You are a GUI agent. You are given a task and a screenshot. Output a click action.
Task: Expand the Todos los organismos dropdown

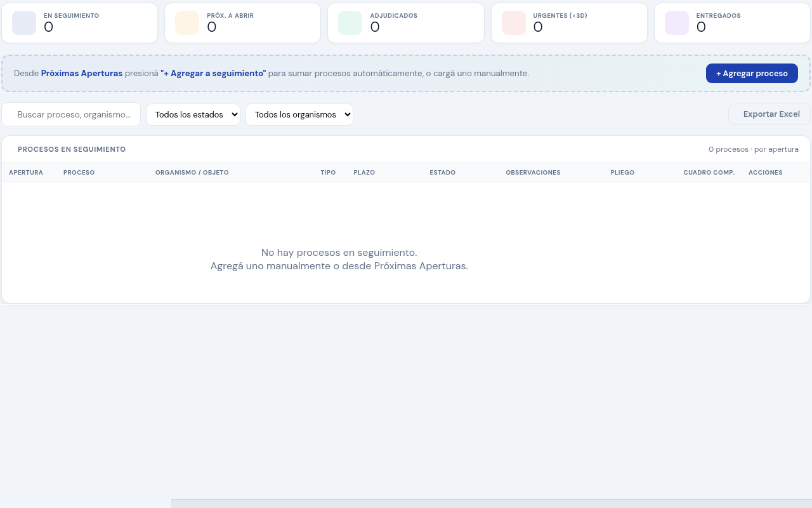pos(299,114)
